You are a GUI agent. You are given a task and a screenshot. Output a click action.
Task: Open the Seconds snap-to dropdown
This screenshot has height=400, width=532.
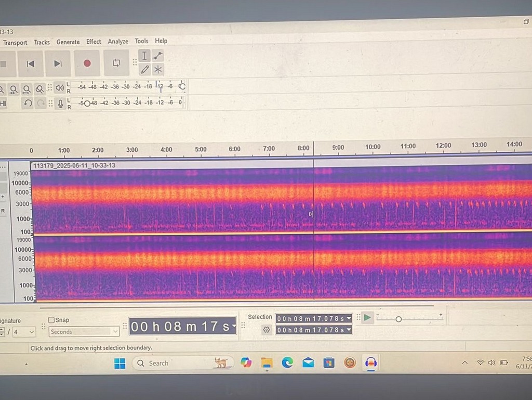click(x=115, y=332)
